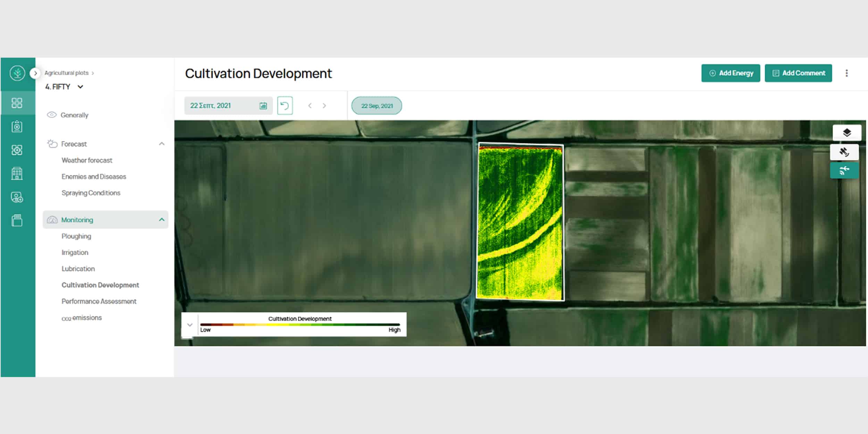Expand the sidebar with arrow toggle
Screen dimensions: 868x434
click(35, 73)
